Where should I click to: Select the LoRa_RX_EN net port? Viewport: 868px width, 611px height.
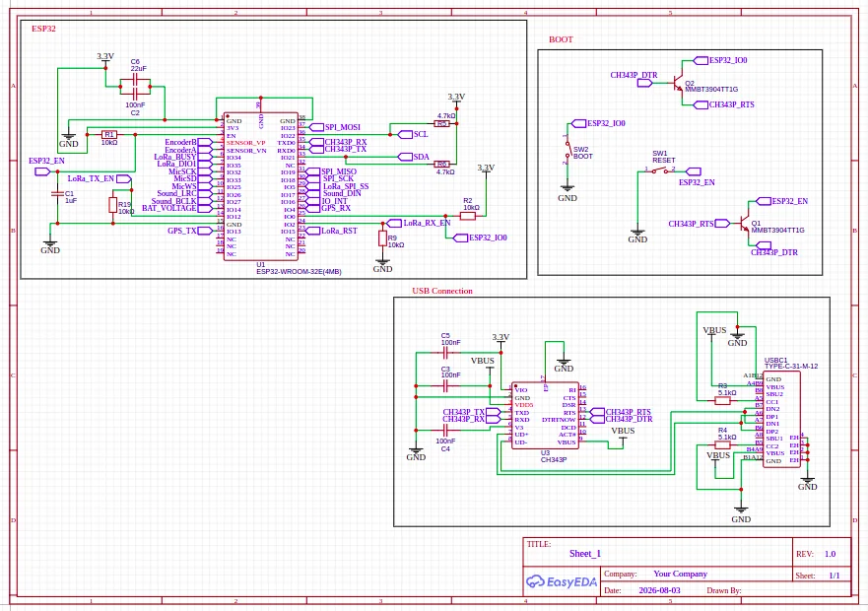419,224
